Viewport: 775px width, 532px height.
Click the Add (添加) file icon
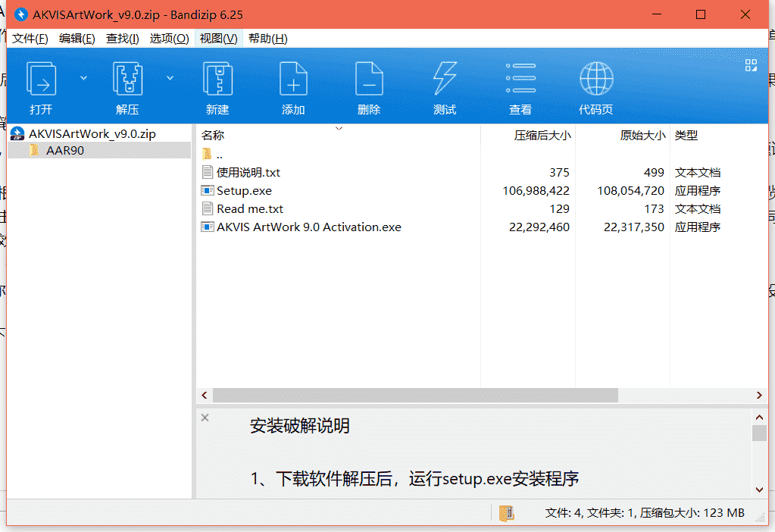click(293, 78)
